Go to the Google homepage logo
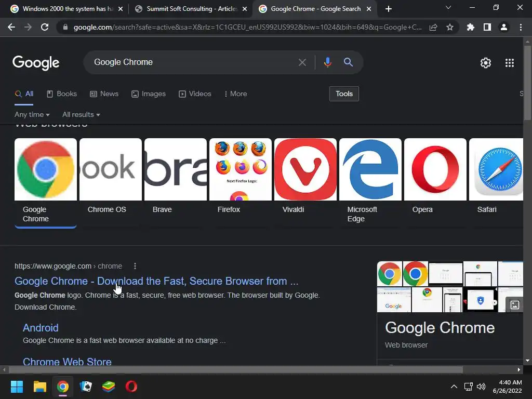The width and height of the screenshot is (532, 399). (x=36, y=63)
